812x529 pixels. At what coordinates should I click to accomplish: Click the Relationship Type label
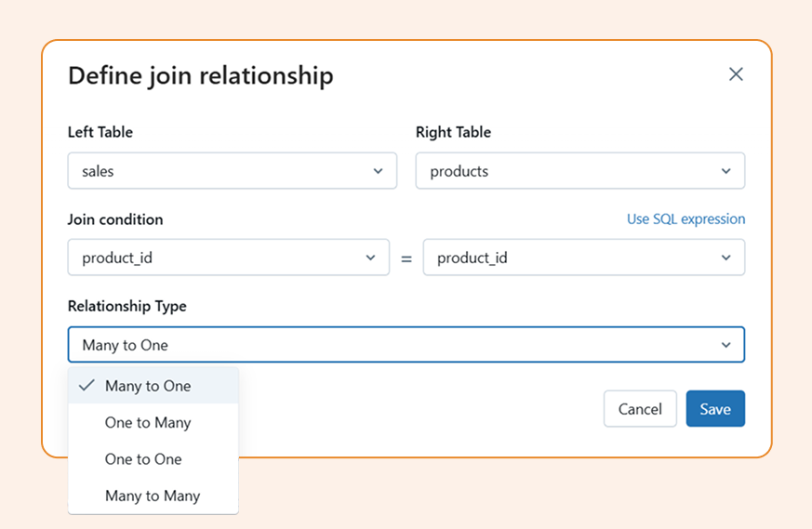point(126,306)
